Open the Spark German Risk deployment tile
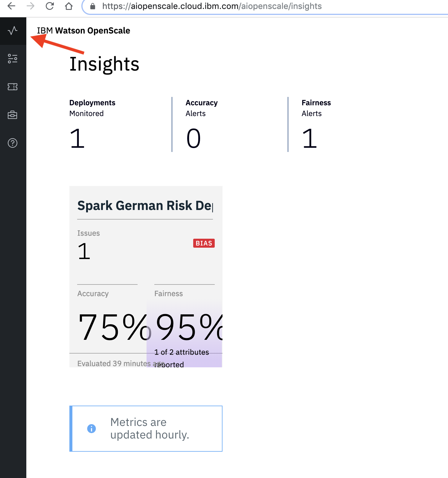 click(x=146, y=277)
